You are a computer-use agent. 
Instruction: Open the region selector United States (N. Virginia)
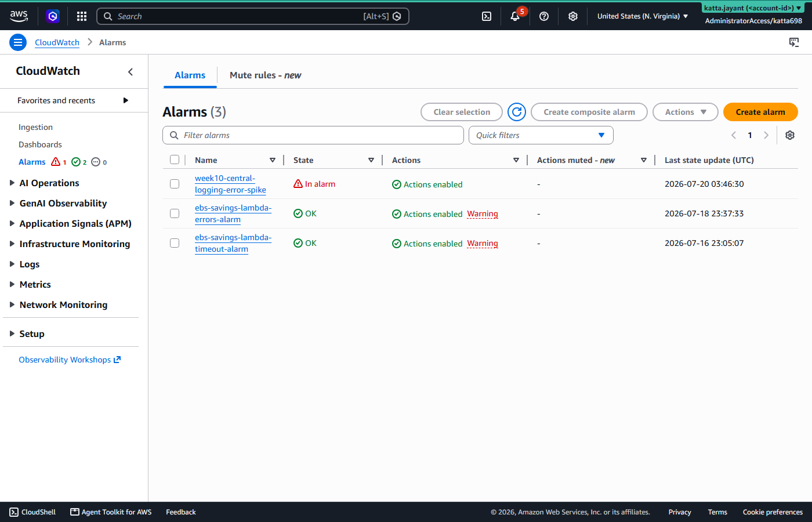point(643,16)
